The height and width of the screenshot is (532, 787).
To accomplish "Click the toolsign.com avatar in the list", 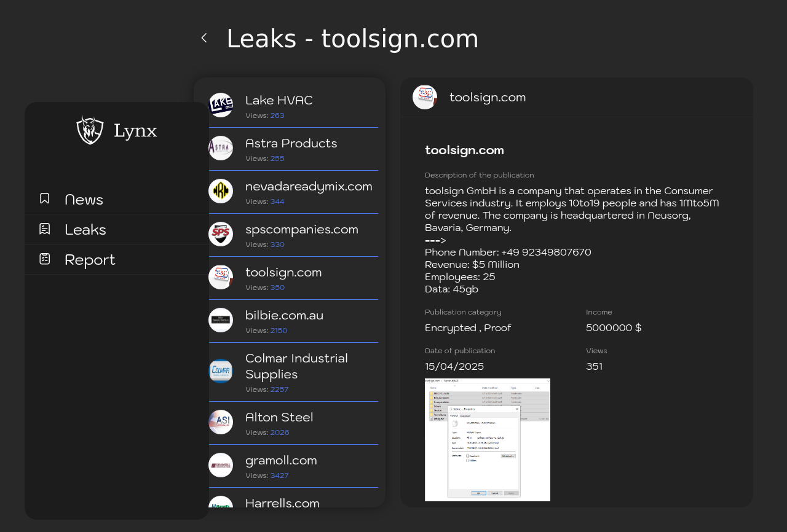I will 221,277.
